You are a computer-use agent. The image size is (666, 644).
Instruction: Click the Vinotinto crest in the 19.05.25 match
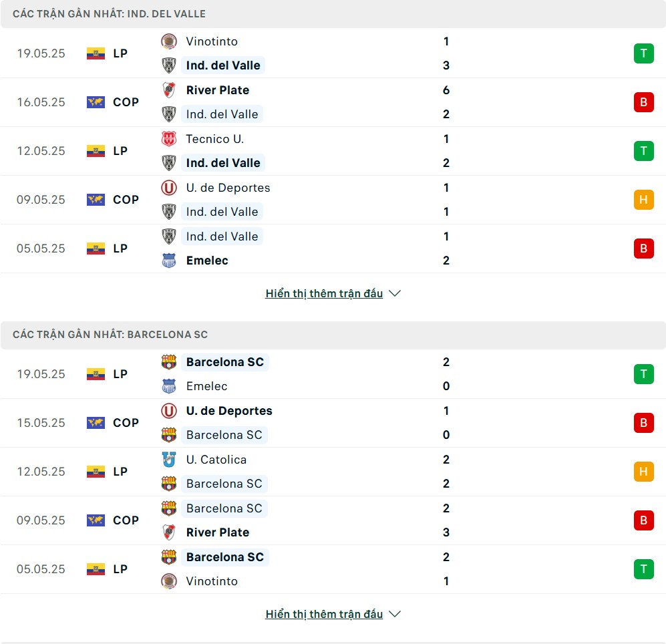pos(168,41)
